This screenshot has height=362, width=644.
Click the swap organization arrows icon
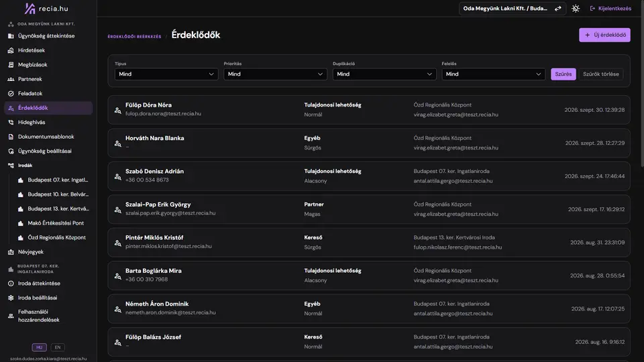pos(557,9)
